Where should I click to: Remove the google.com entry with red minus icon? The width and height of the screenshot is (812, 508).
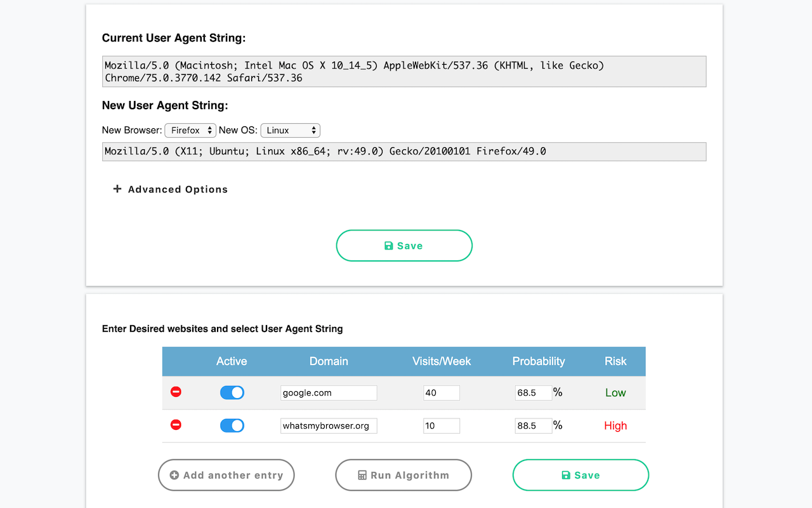pos(176,392)
